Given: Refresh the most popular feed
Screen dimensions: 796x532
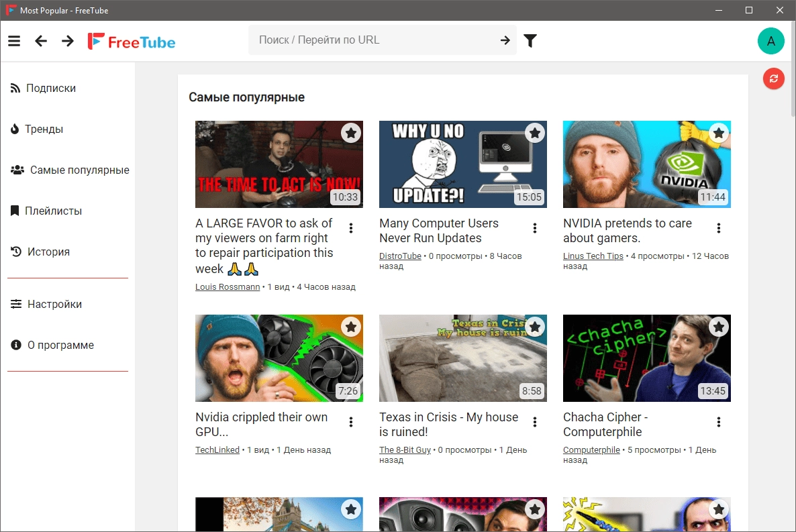Looking at the screenshot, I should tap(773, 78).
